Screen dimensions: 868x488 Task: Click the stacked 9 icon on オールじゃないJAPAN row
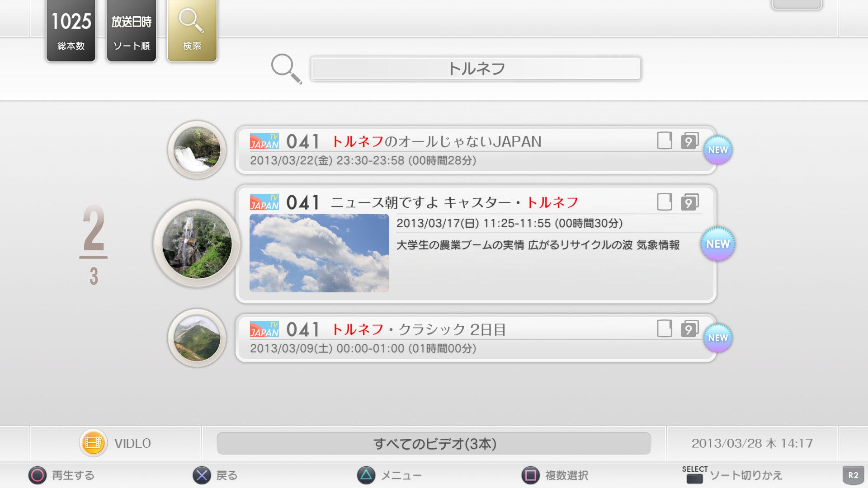coord(690,141)
